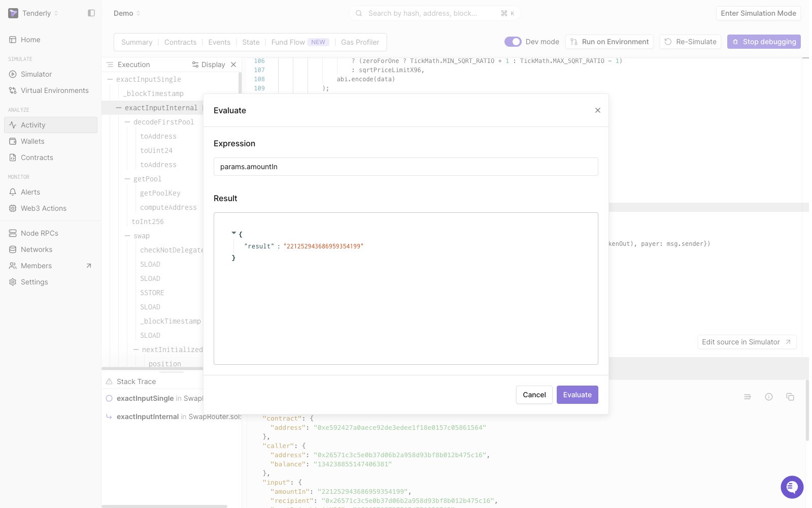The image size is (812, 508).
Task: Collapse the getPool tree node
Action: pos(127,179)
